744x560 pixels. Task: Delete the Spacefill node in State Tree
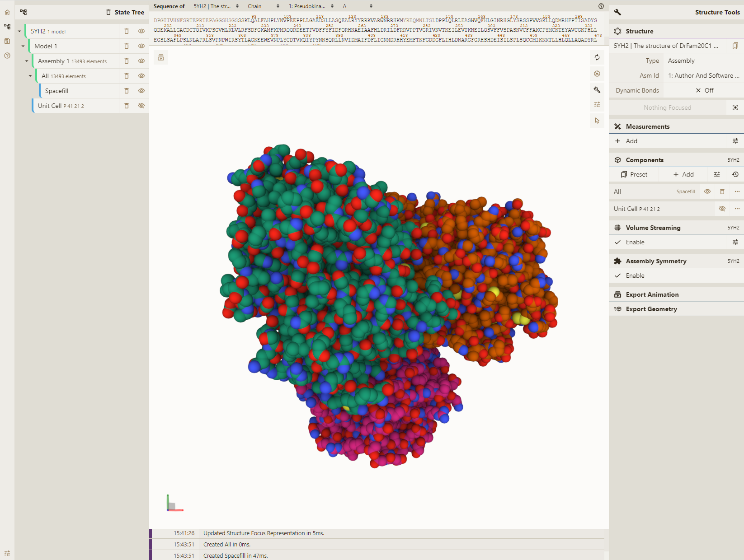(127, 91)
